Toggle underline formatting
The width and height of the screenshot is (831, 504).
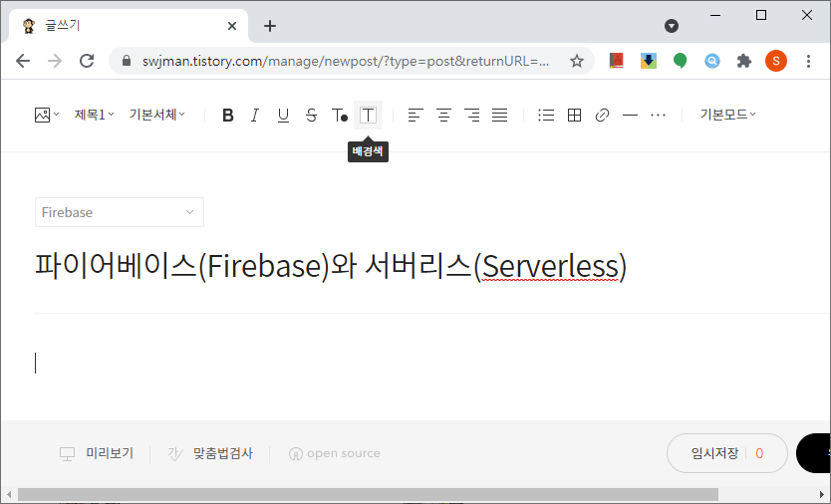tap(284, 115)
